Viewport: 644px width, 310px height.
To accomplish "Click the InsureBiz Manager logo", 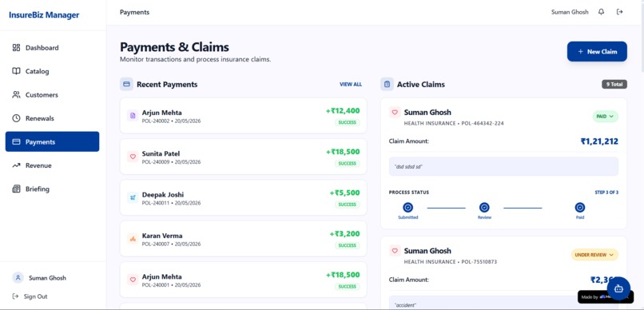I will click(x=44, y=15).
